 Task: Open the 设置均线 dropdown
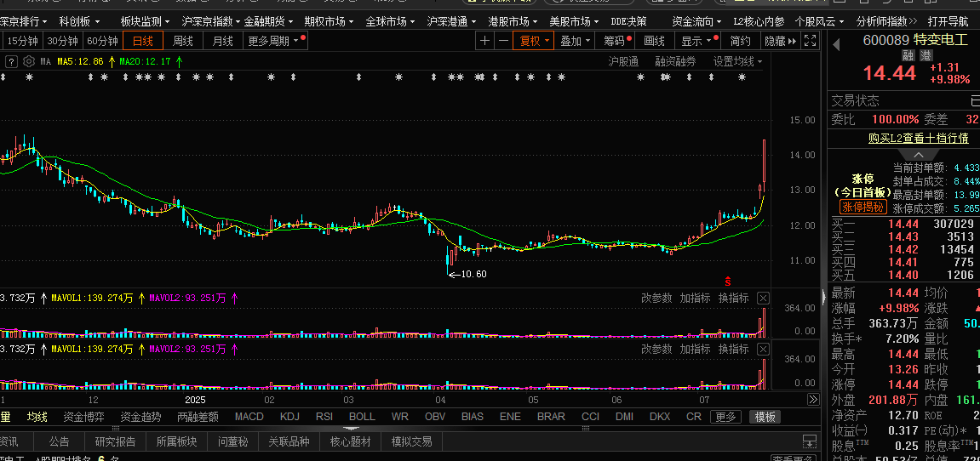pyautogui.click(x=738, y=61)
